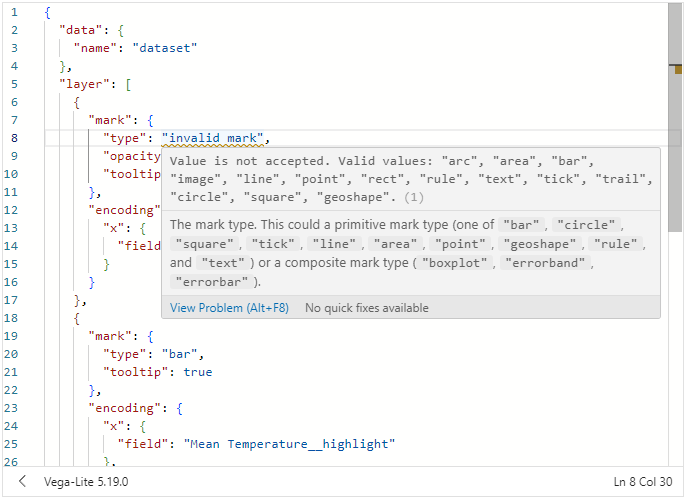Click the back chevron icon in status bar
Image resolution: width=684 pixels, height=498 pixels.
pyautogui.click(x=23, y=481)
